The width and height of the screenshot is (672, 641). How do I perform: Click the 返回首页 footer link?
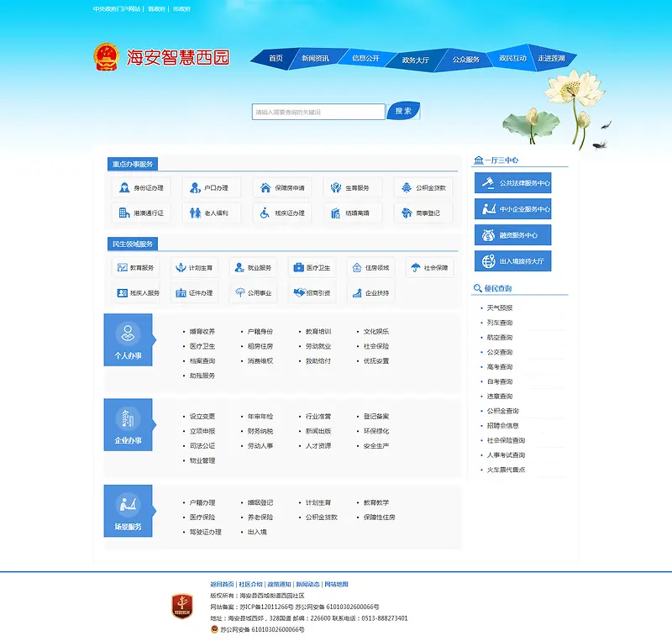pyautogui.click(x=222, y=584)
